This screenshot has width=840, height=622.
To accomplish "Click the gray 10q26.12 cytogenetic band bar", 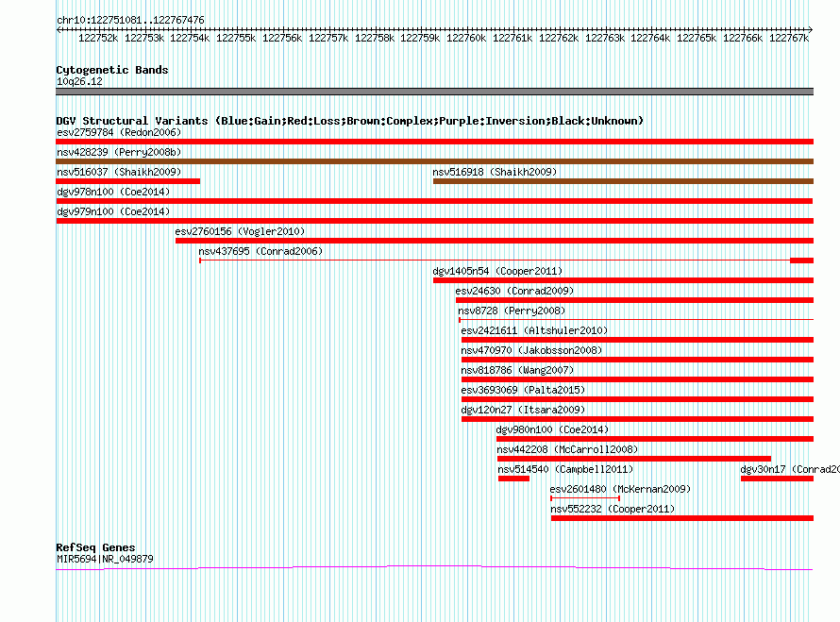I will pyautogui.click(x=434, y=92).
